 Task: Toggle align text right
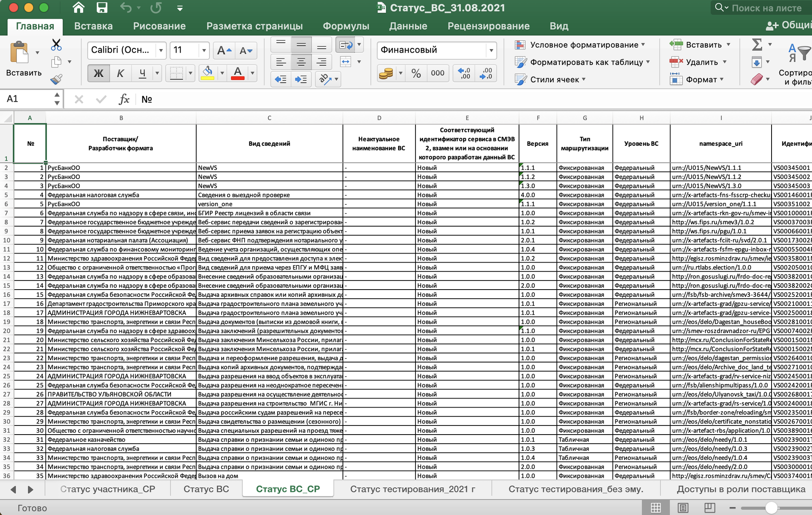pos(322,62)
